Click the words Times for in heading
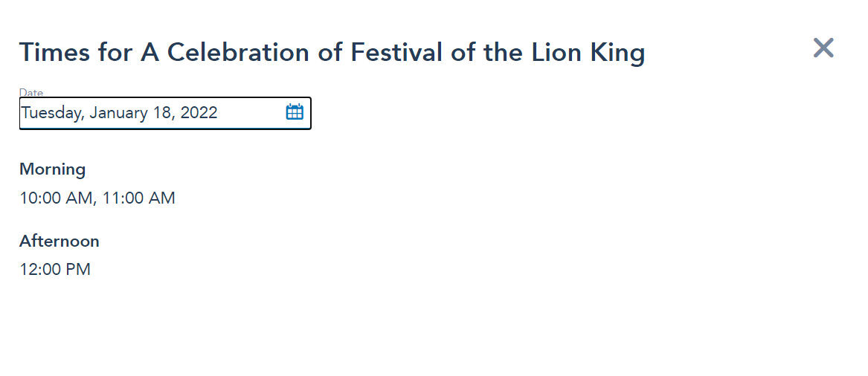The width and height of the screenshot is (868, 376). tap(76, 53)
